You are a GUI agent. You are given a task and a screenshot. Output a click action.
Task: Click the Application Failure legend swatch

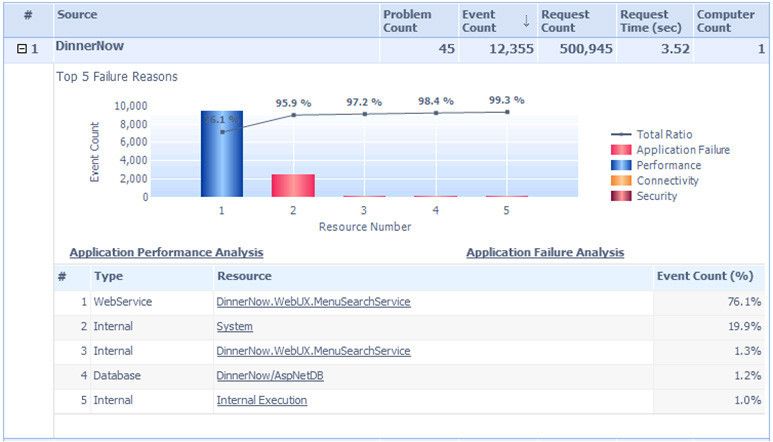[x=621, y=150]
